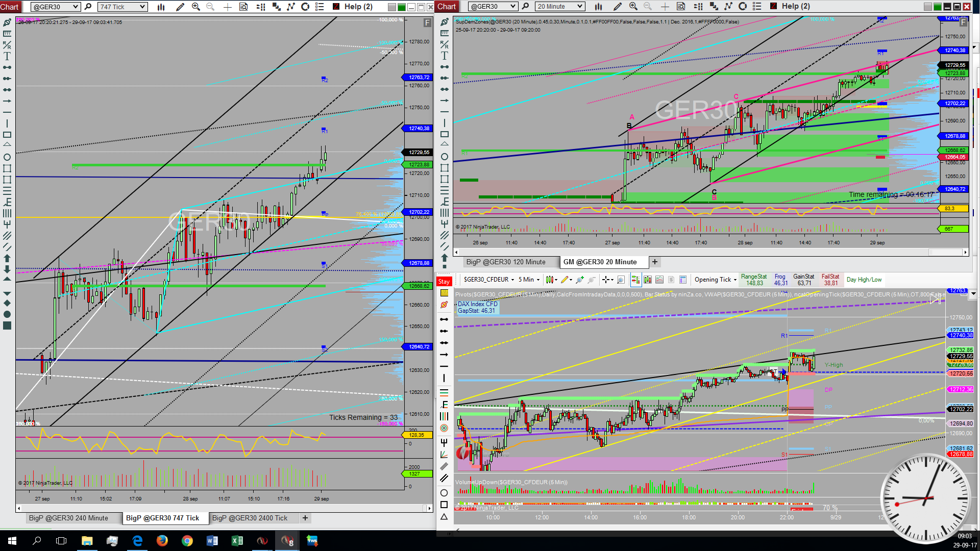Open Windows Start menu
This screenshot has height=551, width=980.
tap(12, 541)
